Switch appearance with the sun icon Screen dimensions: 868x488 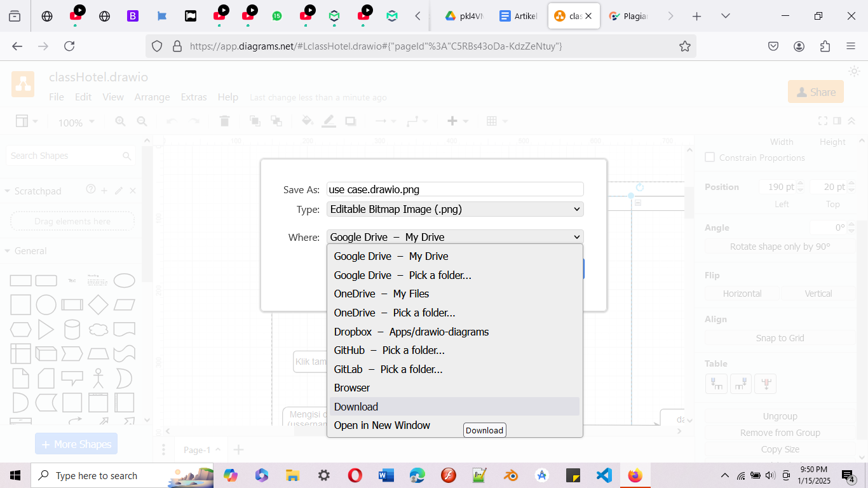(x=854, y=71)
